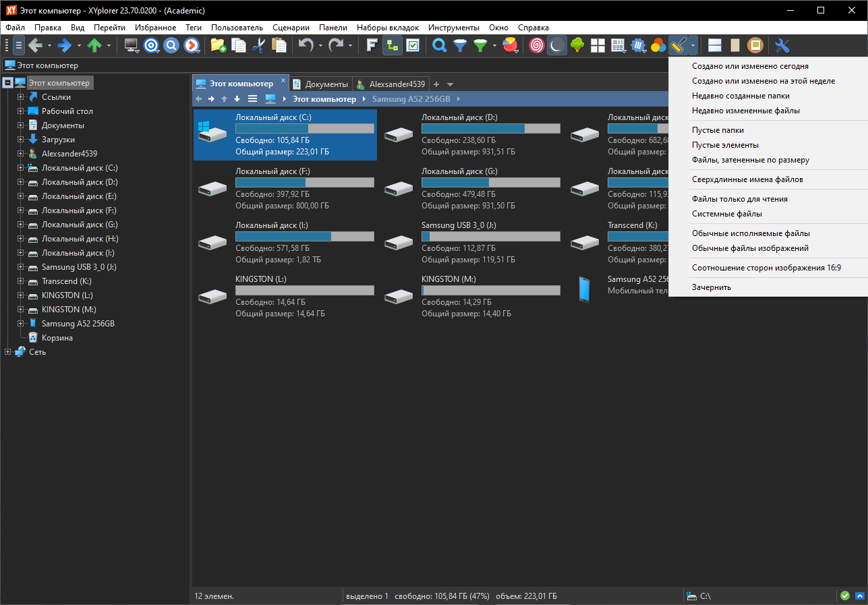This screenshot has height=605, width=868.
Task: Click the drive icon beside C:\ in status bar
Action: point(691,596)
